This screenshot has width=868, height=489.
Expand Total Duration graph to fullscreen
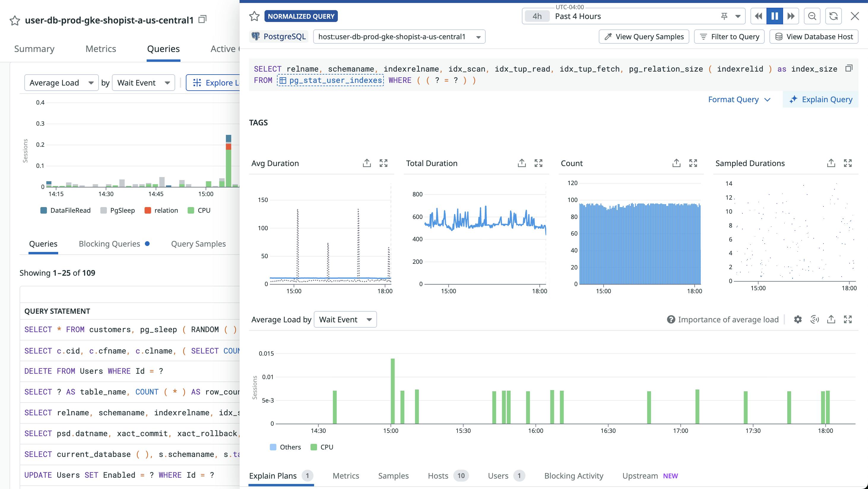coord(538,163)
